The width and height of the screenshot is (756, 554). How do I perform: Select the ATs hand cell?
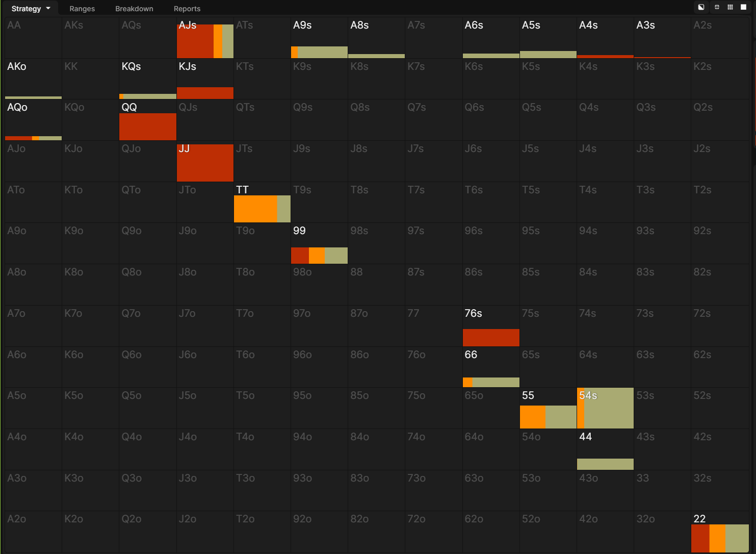(x=262, y=38)
